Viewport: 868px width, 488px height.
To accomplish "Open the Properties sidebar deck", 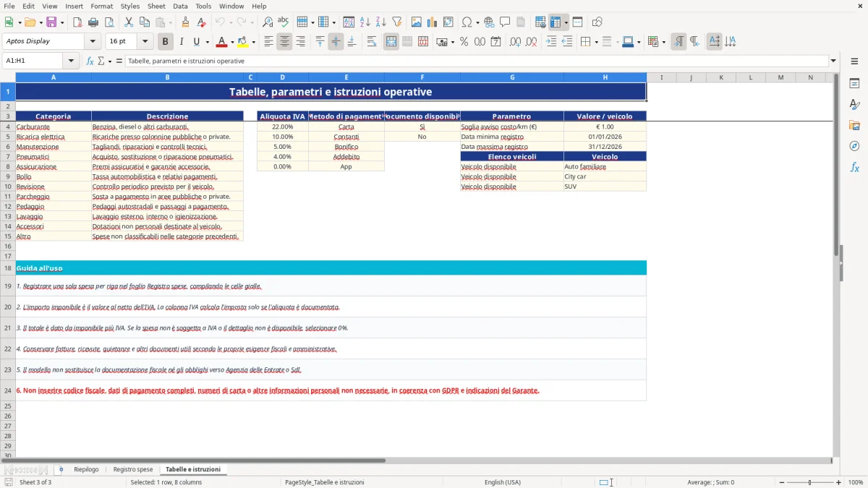I will [854, 84].
